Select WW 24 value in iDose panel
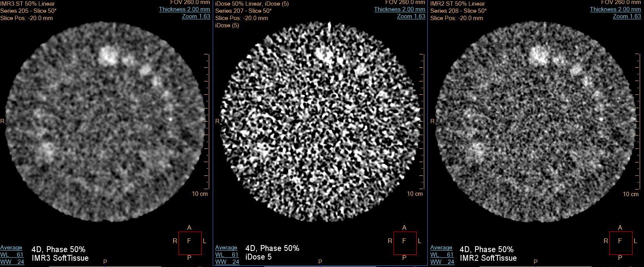Screen dimensions: 644x267 [227, 262]
